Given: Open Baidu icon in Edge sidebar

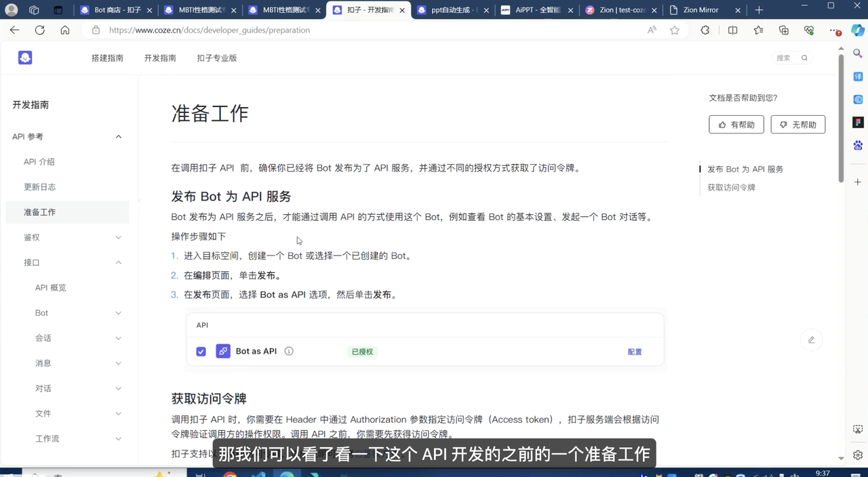Looking at the screenshot, I should [x=858, y=145].
